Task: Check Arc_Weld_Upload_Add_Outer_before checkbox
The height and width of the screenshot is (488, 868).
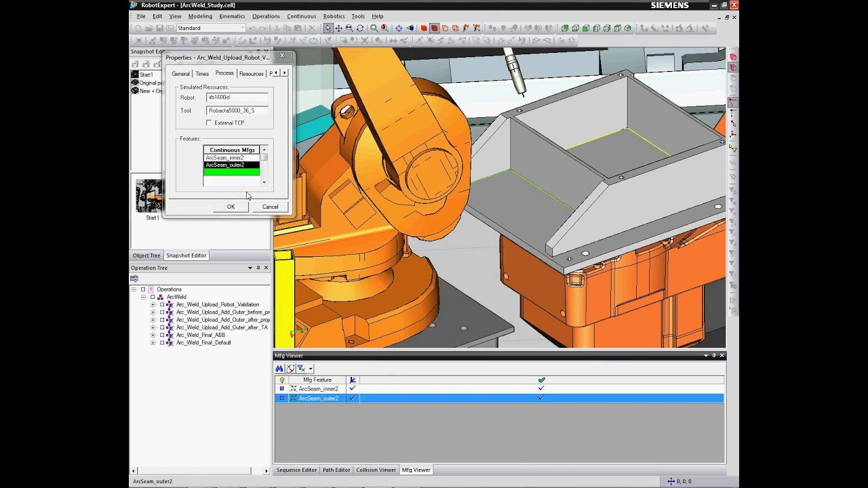Action: tap(162, 312)
